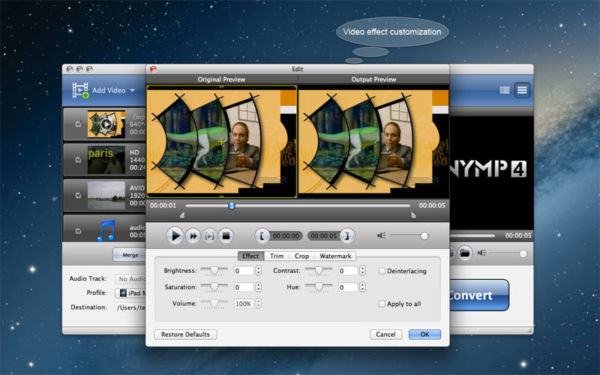
Task: Adjust the Saturation slider
Action: tap(214, 287)
